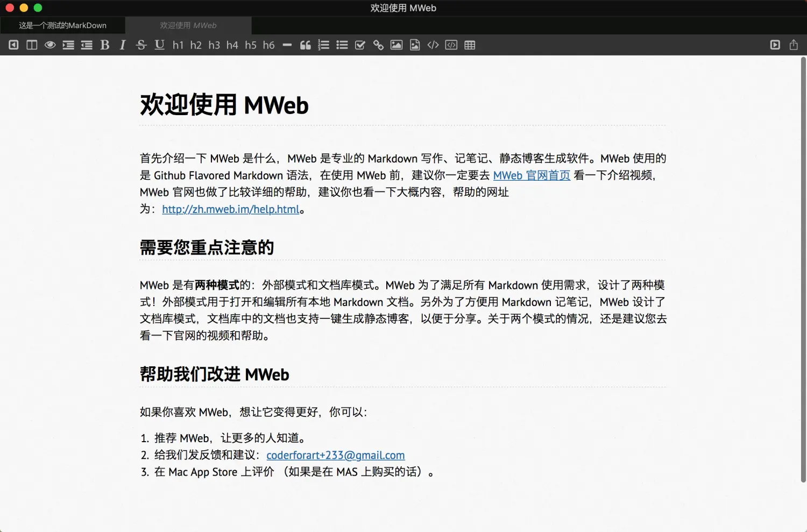The width and height of the screenshot is (807, 532).
Task: Click the bold text 两种模式
Action: point(217,285)
